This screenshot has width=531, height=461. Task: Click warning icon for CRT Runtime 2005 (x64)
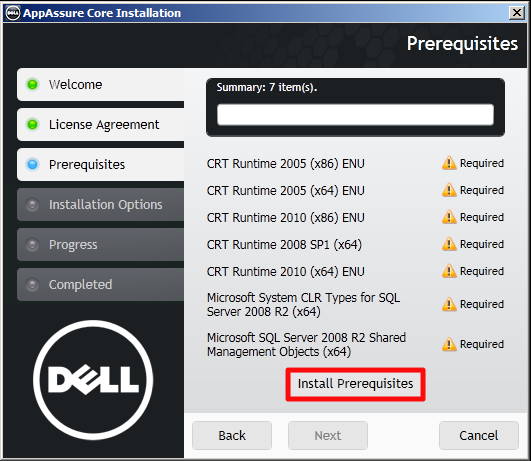click(449, 190)
